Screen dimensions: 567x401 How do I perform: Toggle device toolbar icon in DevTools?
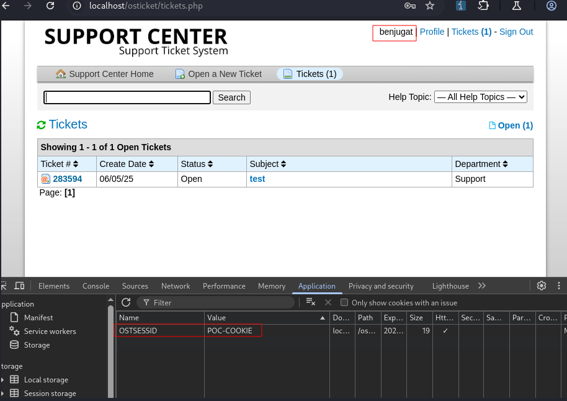pyautogui.click(x=19, y=286)
